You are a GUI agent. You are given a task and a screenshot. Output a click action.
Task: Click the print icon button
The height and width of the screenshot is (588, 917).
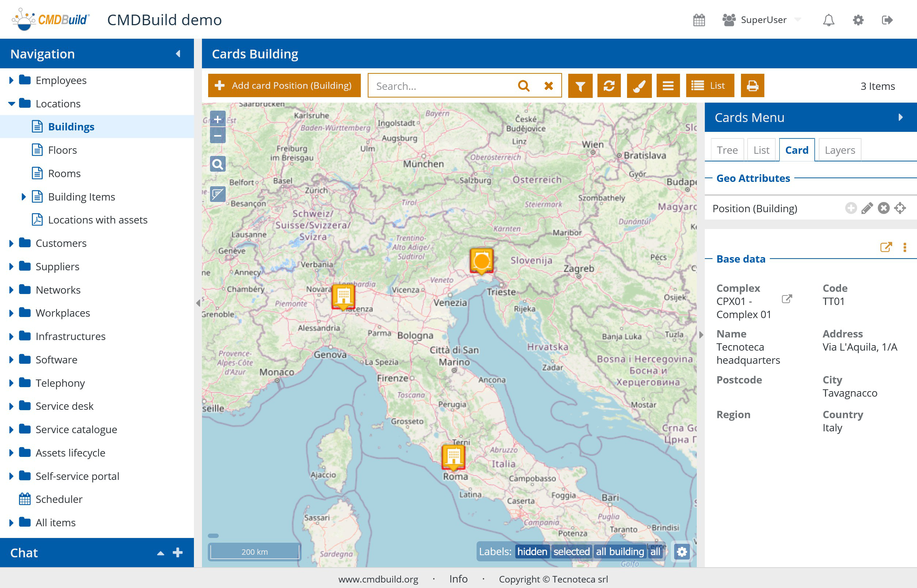[752, 86]
